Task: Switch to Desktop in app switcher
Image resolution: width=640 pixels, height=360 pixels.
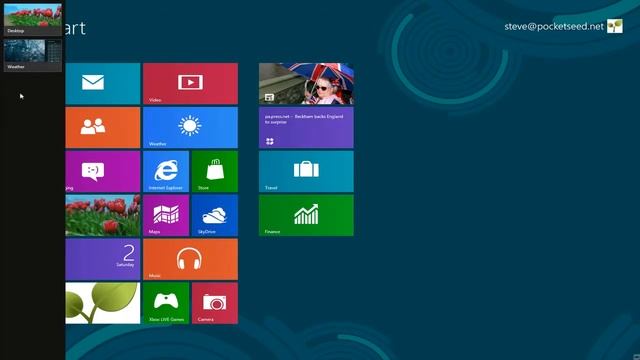Action: pyautogui.click(x=33, y=19)
